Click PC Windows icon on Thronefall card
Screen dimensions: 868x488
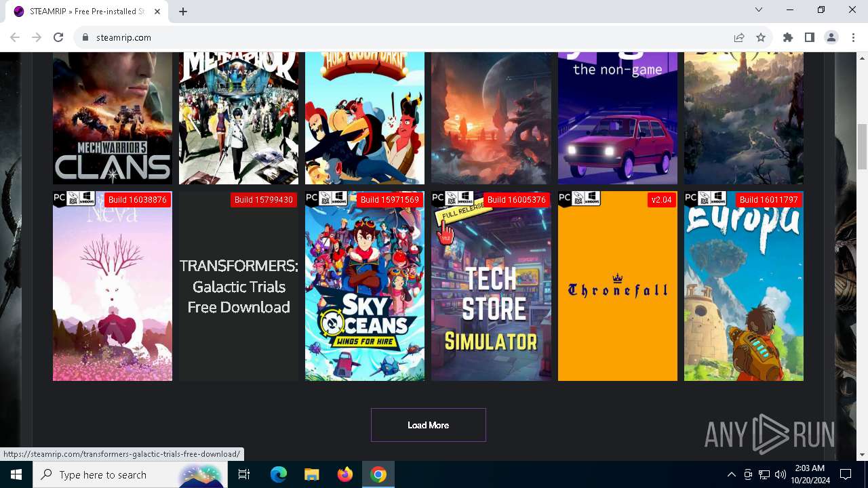580,199
